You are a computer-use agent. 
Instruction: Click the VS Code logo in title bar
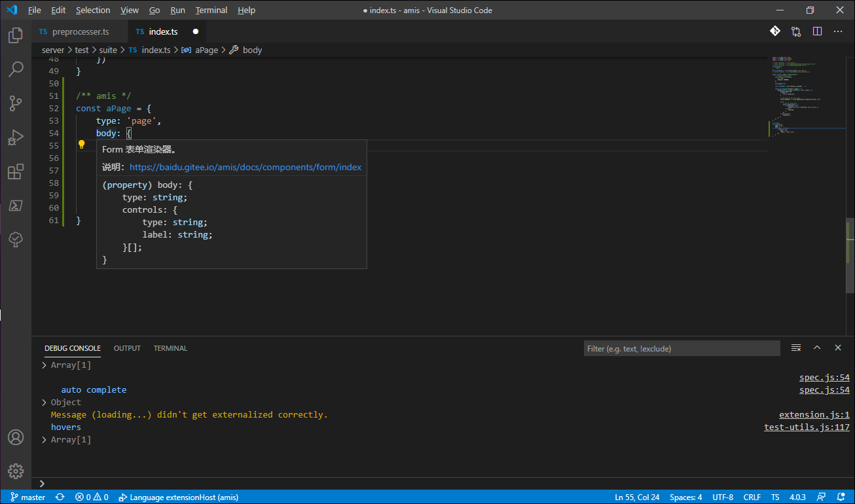coord(11,10)
